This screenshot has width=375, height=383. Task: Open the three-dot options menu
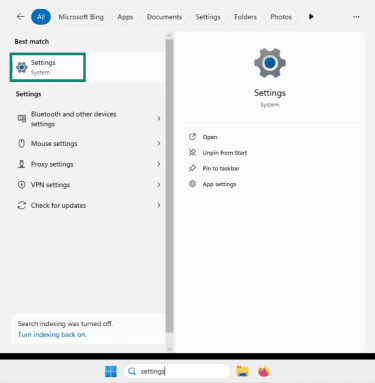[356, 17]
